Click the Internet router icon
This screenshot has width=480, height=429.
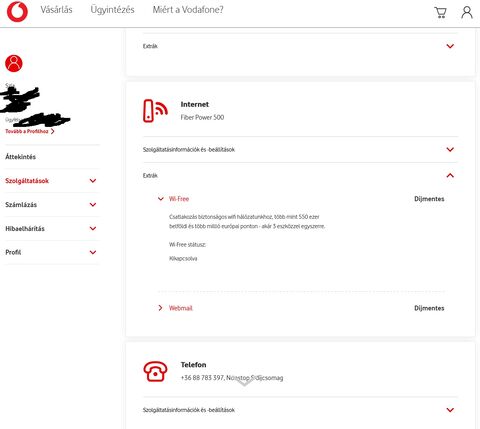(155, 111)
